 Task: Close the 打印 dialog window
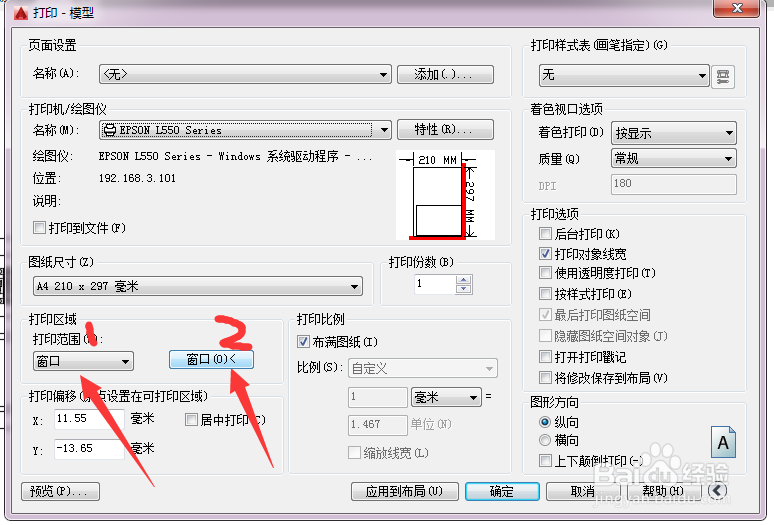736,8
